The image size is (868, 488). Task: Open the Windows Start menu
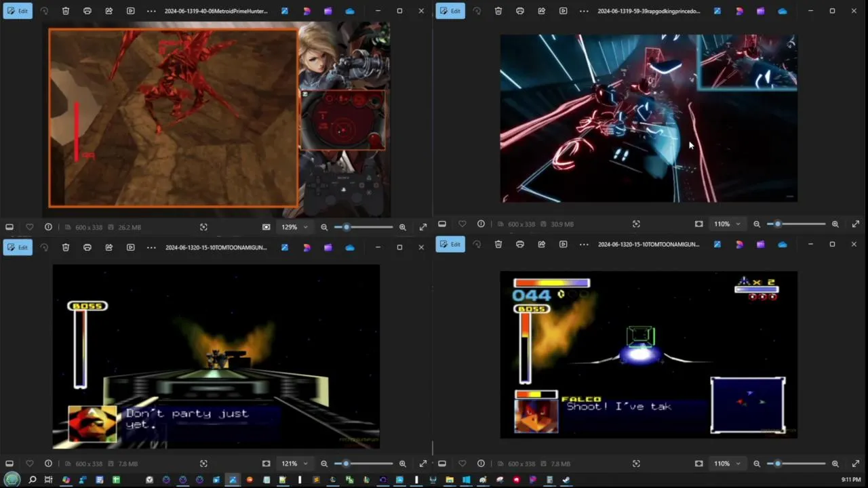point(13,480)
